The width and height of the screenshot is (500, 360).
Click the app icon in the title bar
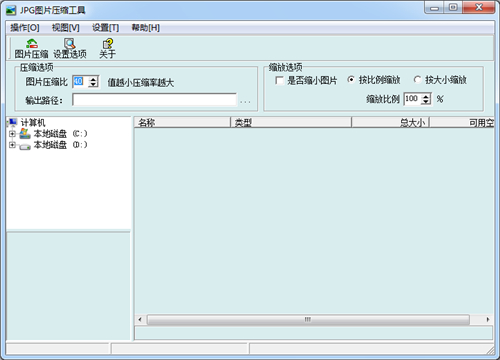click(x=11, y=10)
